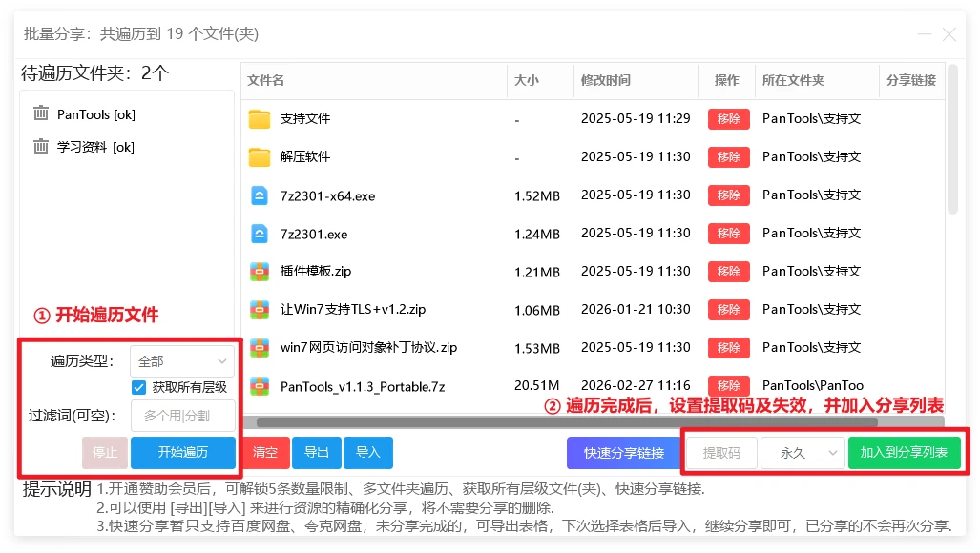The width and height of the screenshot is (980, 553).
Task: Toggle the 获取所有层级 checkbox
Action: (139, 387)
